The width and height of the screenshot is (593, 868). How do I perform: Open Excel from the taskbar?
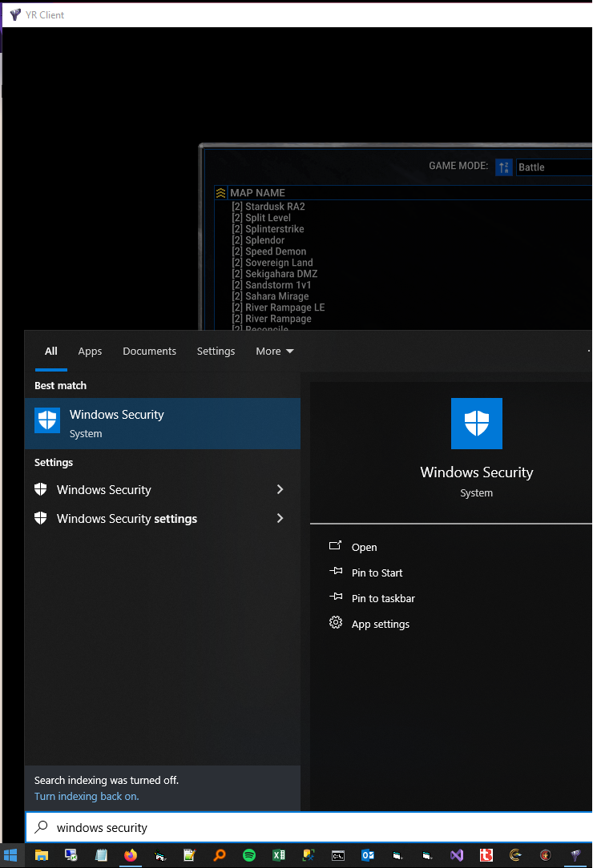(279, 855)
